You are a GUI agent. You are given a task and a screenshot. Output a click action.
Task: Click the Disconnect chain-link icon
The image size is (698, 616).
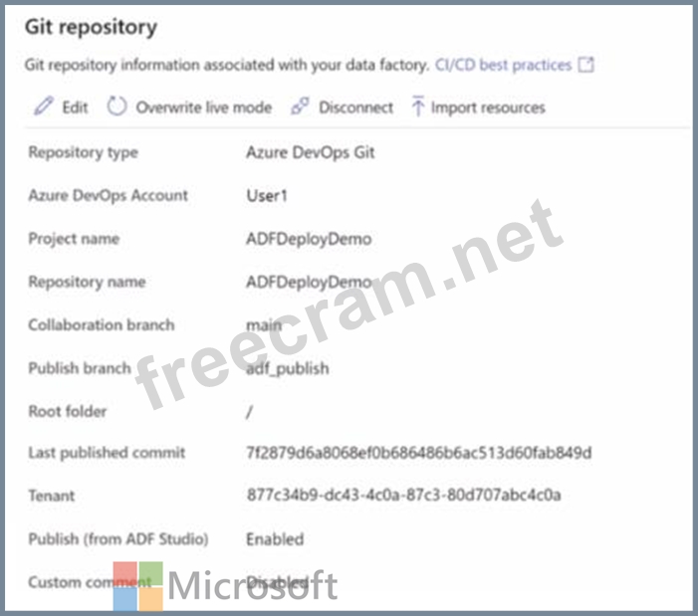pos(299,107)
